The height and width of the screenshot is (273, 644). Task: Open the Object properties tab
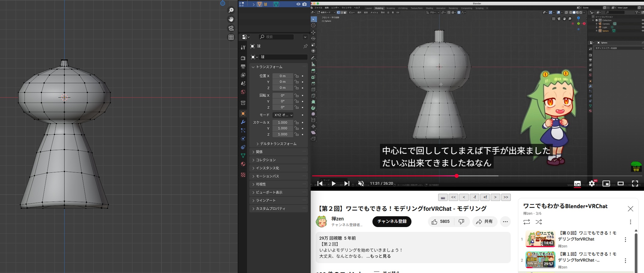coord(243,114)
